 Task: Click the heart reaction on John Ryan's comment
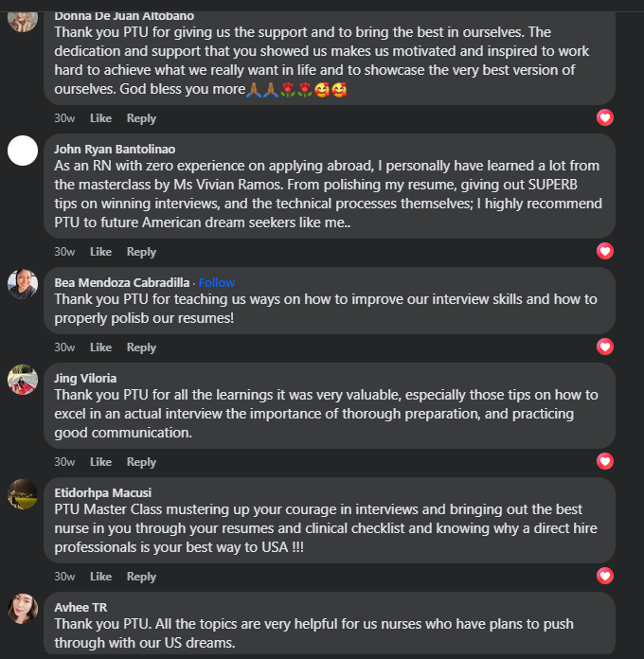click(605, 251)
